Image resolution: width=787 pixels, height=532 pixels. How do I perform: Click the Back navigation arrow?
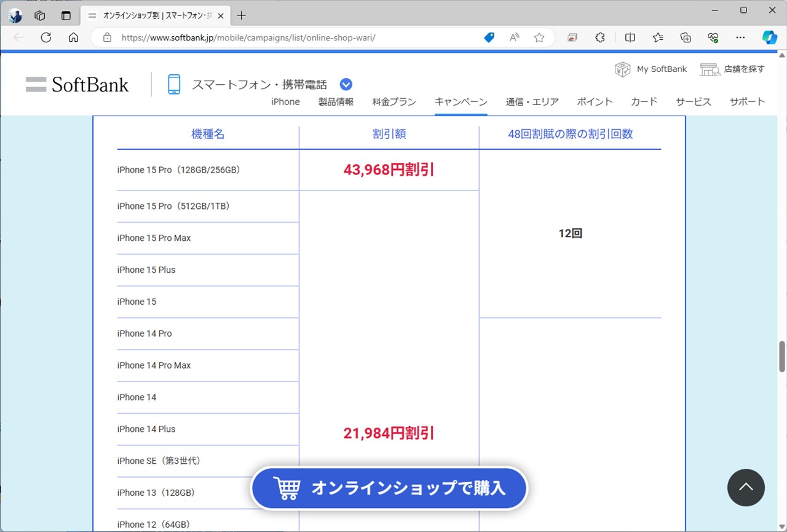coord(18,37)
